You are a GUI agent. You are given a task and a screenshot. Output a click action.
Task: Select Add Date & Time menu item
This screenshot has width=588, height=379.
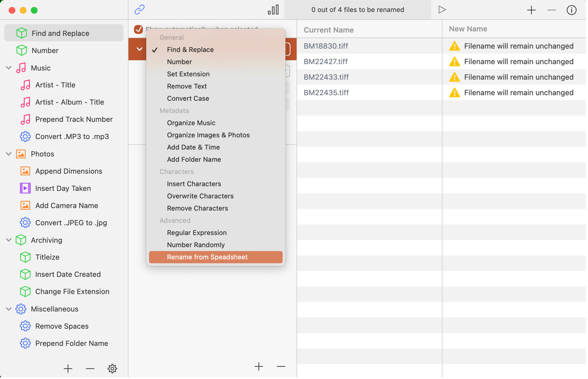click(216, 148)
